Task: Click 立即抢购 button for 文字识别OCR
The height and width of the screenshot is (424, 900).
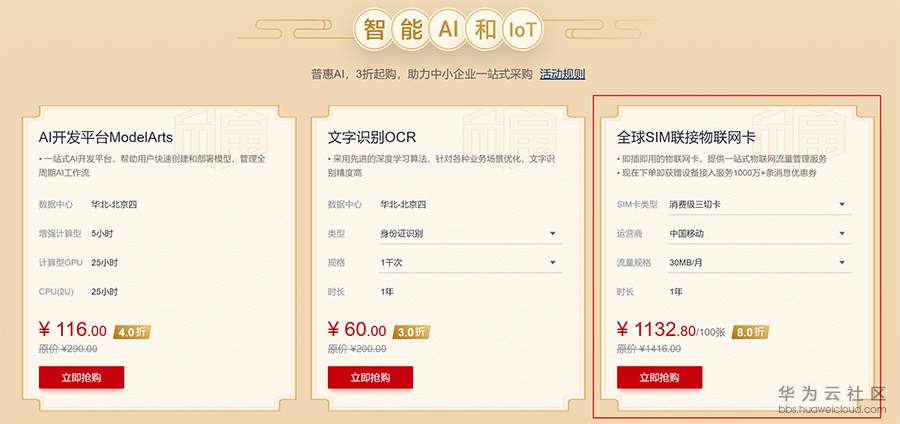Action: pos(371,377)
